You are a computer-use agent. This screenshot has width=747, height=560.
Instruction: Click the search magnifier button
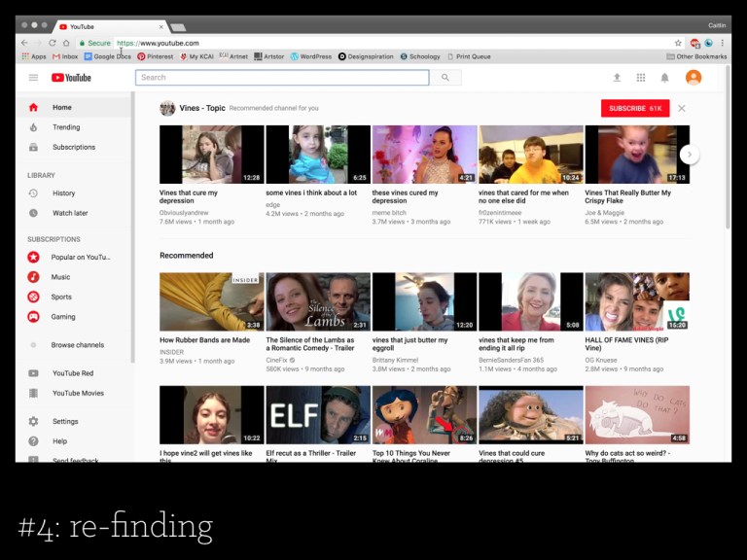point(445,78)
